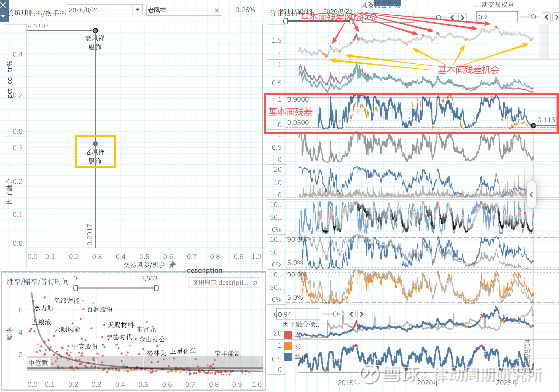Pick the 天赐材料 label in the scatter
The width and height of the screenshot is (559, 392).
[x=121, y=325]
